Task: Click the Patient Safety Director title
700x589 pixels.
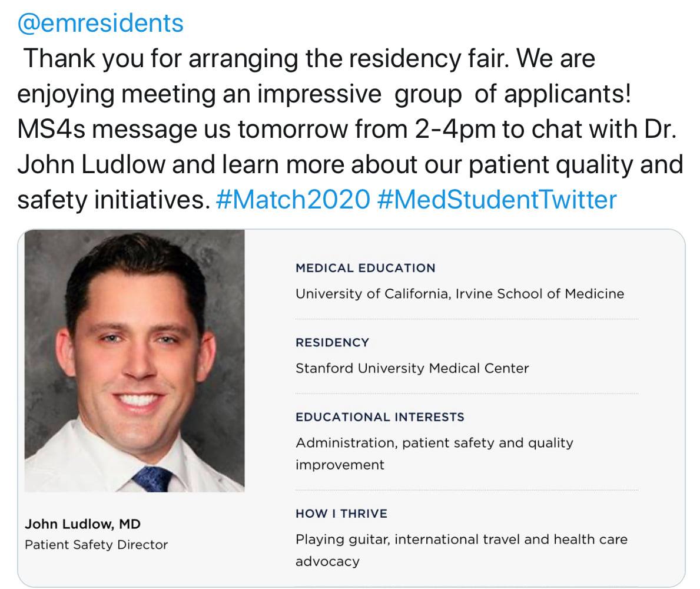Action: coord(96,545)
